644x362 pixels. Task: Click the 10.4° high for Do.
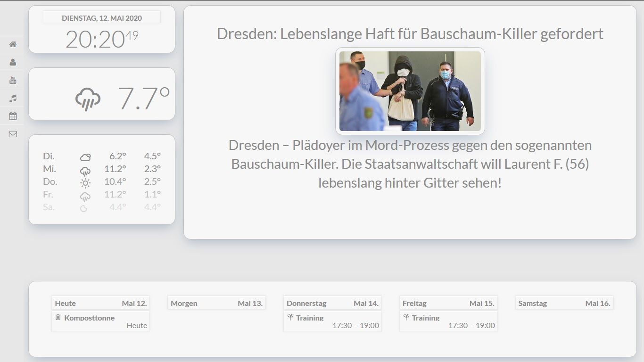[116, 181]
